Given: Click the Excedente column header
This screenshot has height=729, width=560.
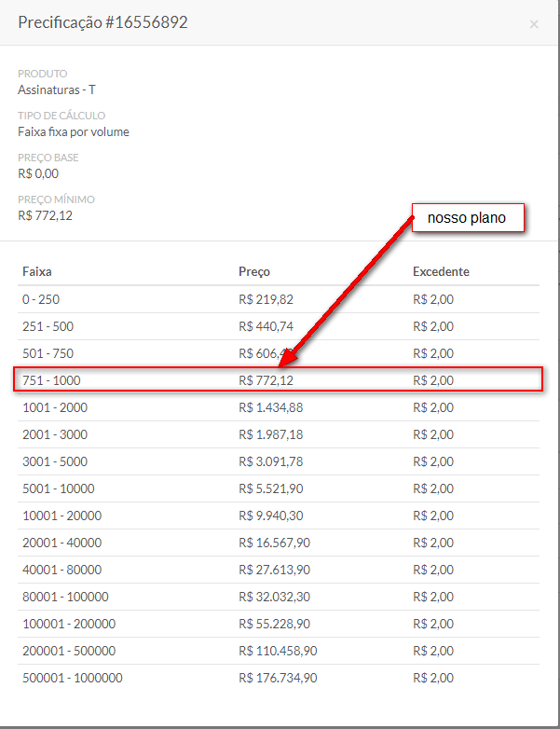Looking at the screenshot, I should point(441,272).
